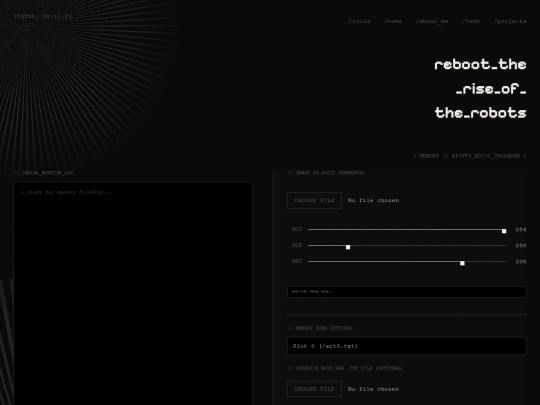Click the first No file chosen text
Screen dimensions: 540x405
tap(373, 200)
